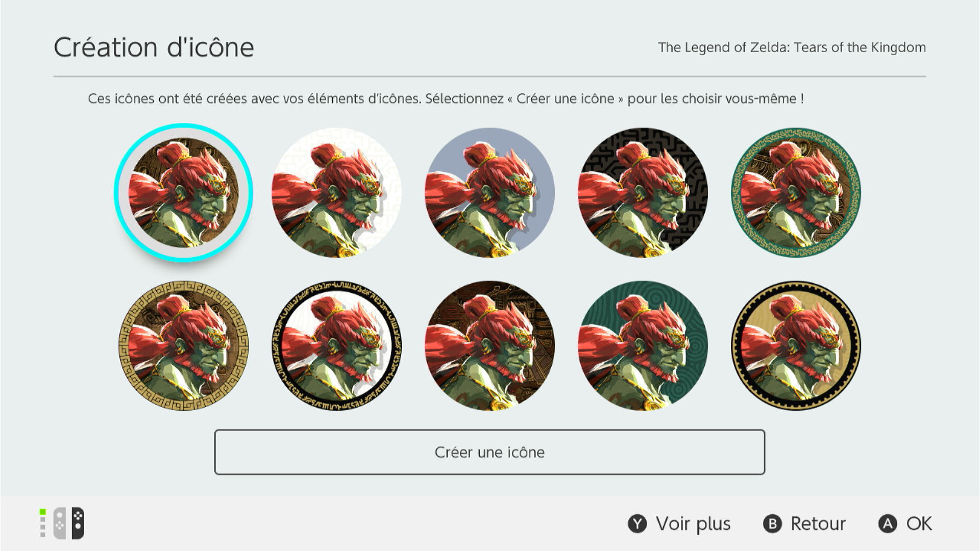Choose the Ganondorf icon with dark brown mural
The image size is (980, 551).
(489, 346)
